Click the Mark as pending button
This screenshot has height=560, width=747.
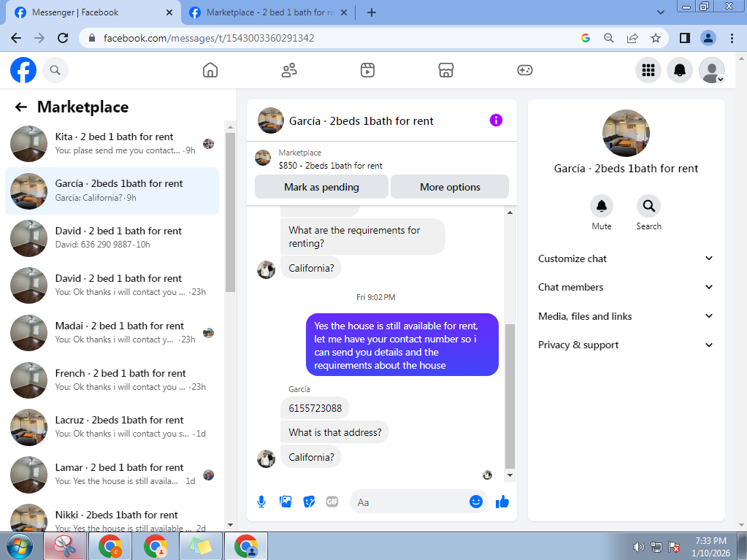pos(321,187)
